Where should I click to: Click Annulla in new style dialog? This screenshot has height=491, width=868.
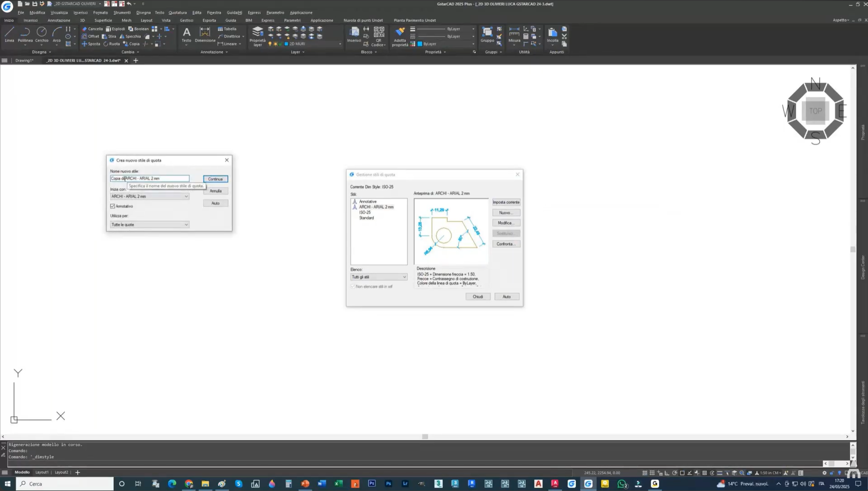tap(216, 191)
